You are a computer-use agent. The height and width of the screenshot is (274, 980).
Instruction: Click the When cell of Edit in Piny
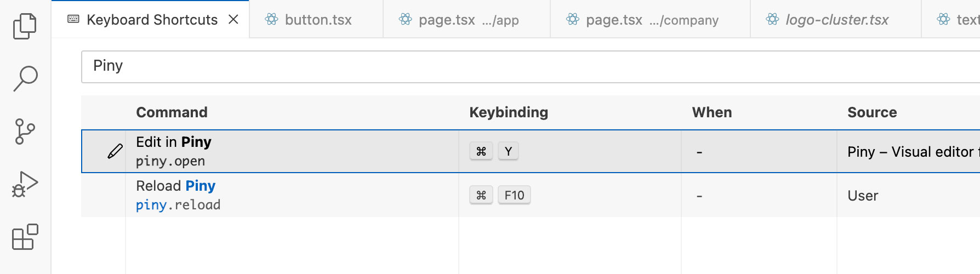[759, 151]
